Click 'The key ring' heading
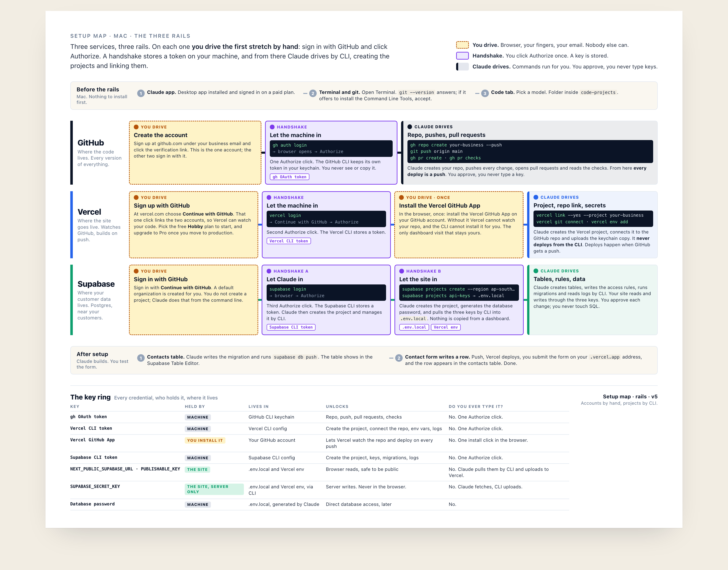The image size is (728, 570). [91, 397]
